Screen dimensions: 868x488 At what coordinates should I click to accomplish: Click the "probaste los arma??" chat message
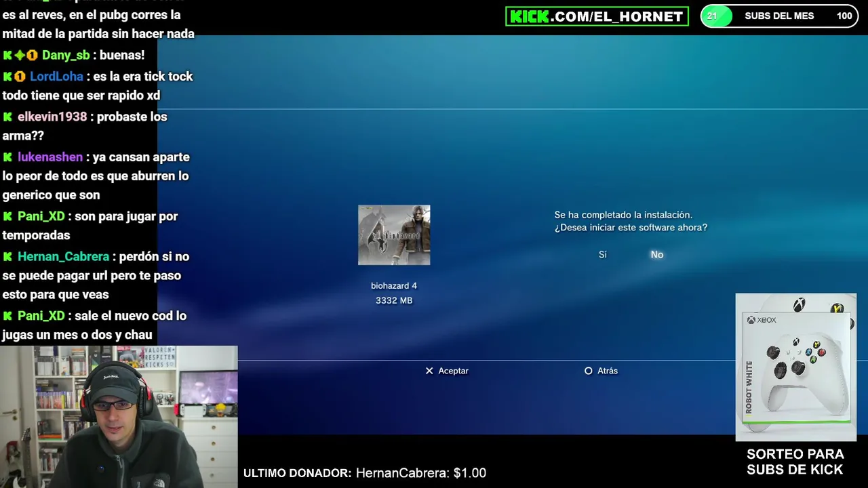point(84,126)
